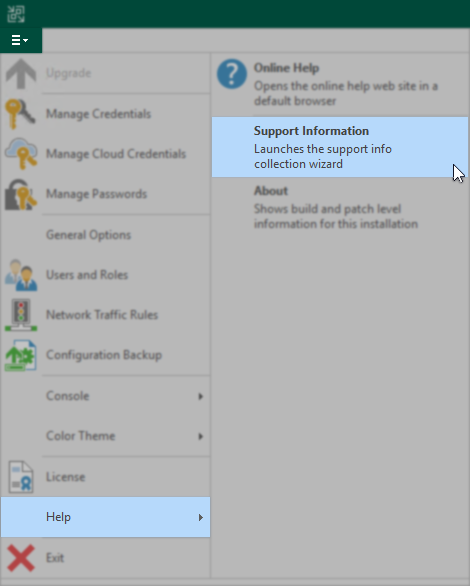The image size is (470, 586).
Task: Select the Manage Passwords menu label
Action: pyautogui.click(x=96, y=194)
